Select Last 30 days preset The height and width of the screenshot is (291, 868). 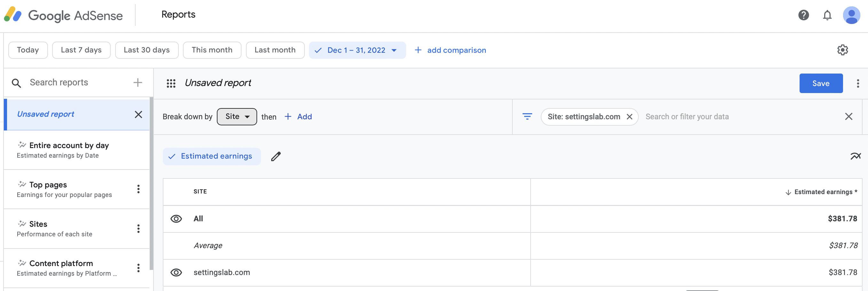point(146,50)
